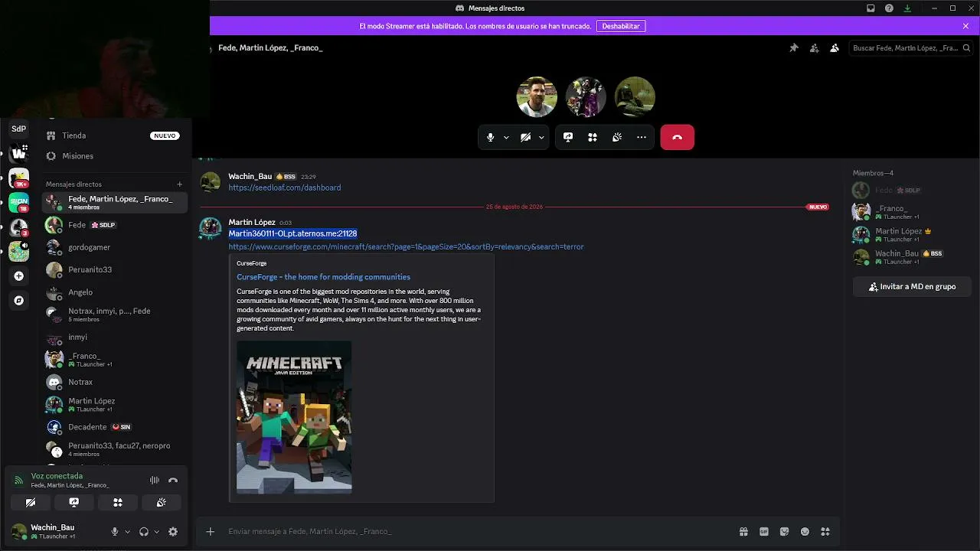980x551 pixels.
Task: Toggle noise suppression in voice panel
Action: pyautogui.click(x=155, y=481)
